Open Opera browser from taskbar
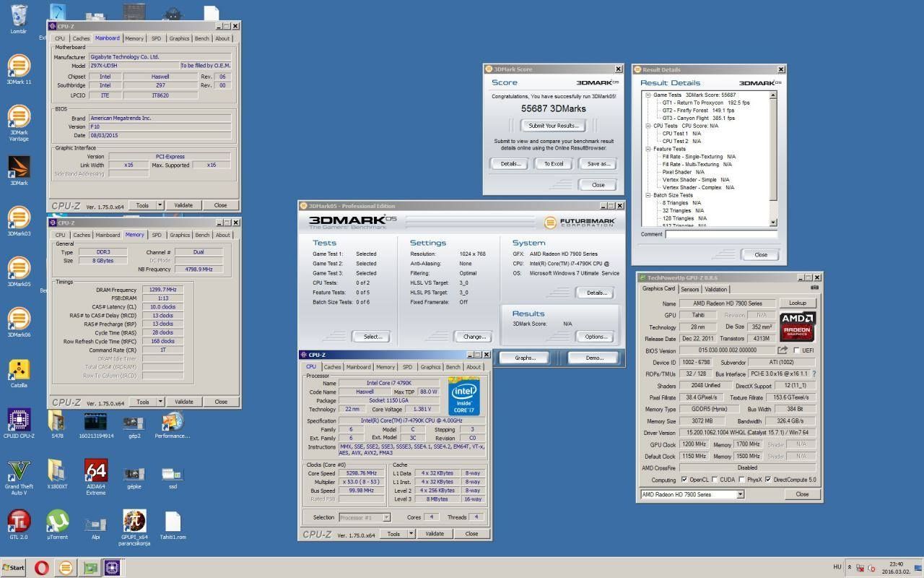This screenshot has width=924, height=578. 42,568
